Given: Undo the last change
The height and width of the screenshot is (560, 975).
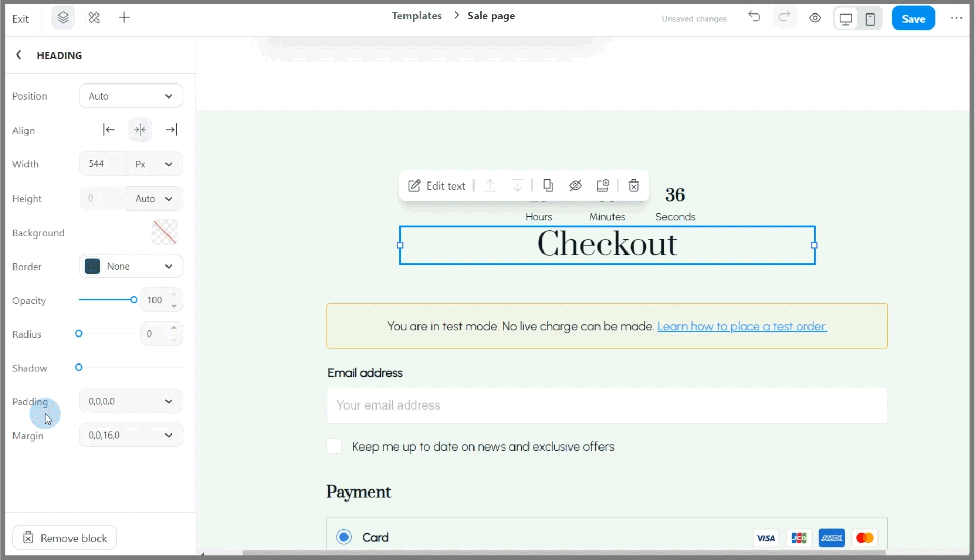Looking at the screenshot, I should point(754,17).
